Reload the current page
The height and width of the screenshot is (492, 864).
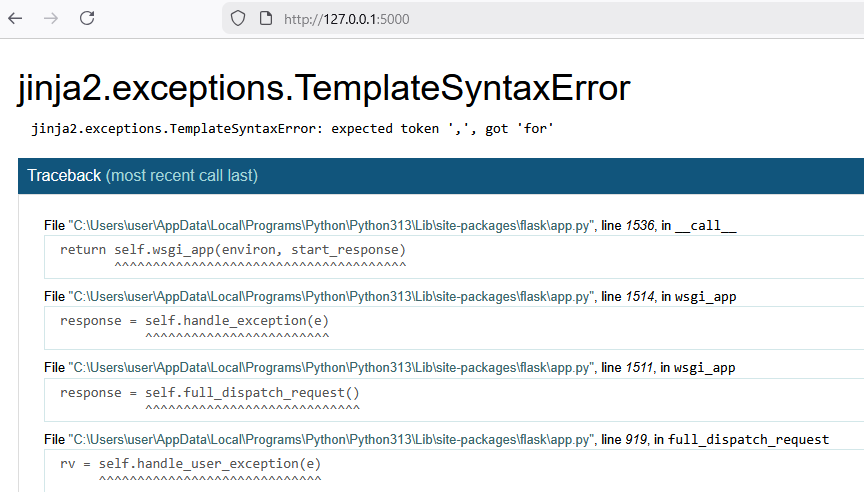pyautogui.click(x=87, y=18)
